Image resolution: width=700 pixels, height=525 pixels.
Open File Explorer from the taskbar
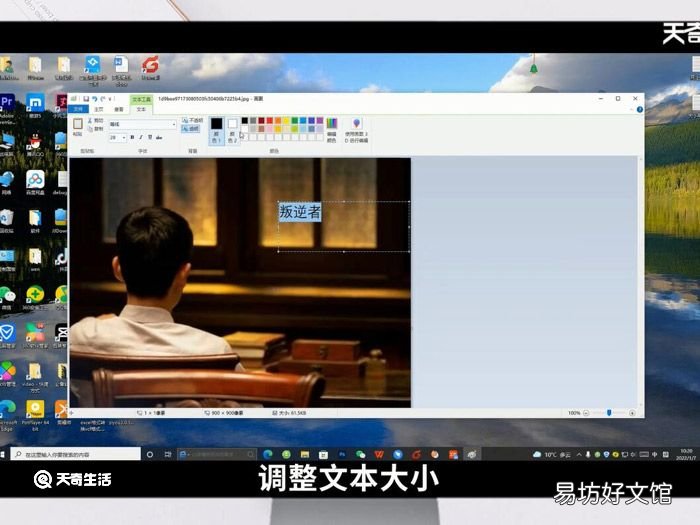(305, 454)
